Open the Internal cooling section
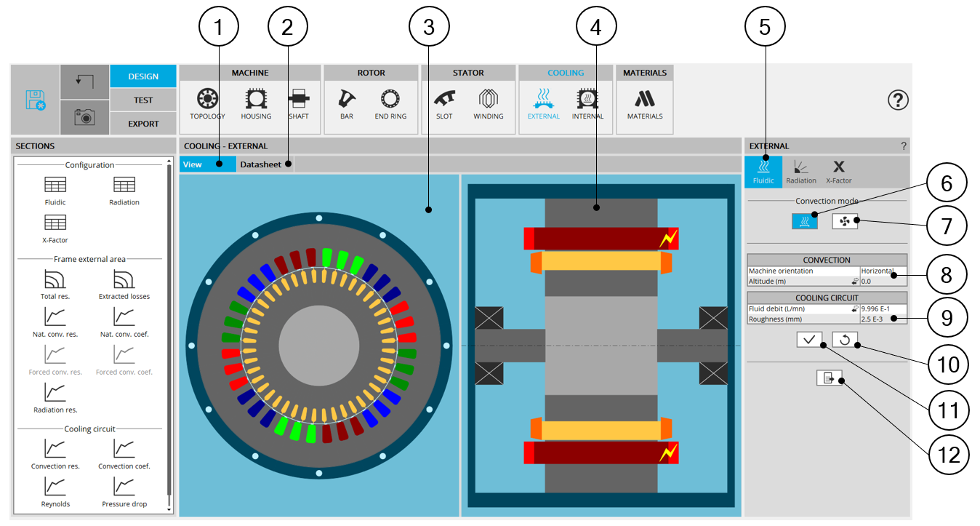980x526 pixels. [x=587, y=103]
